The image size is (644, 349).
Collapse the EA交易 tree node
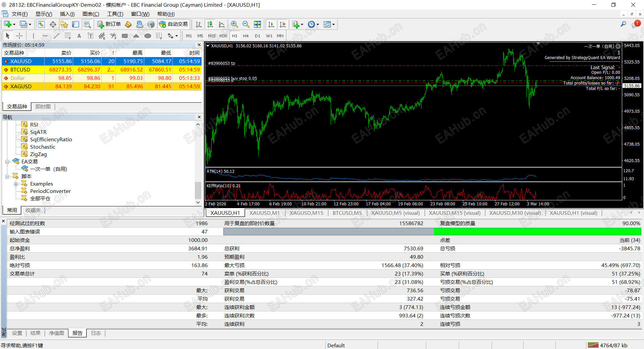7,162
